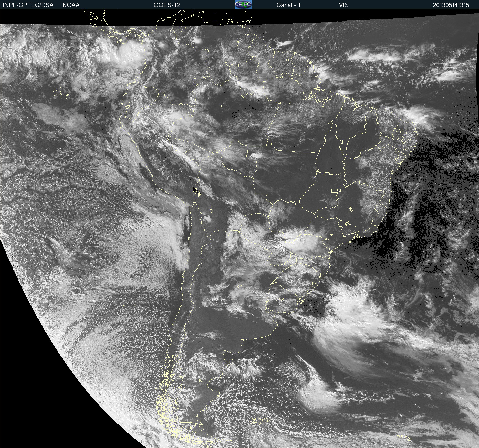
Task: Click the NOAA label in the header
Action: point(71,5)
